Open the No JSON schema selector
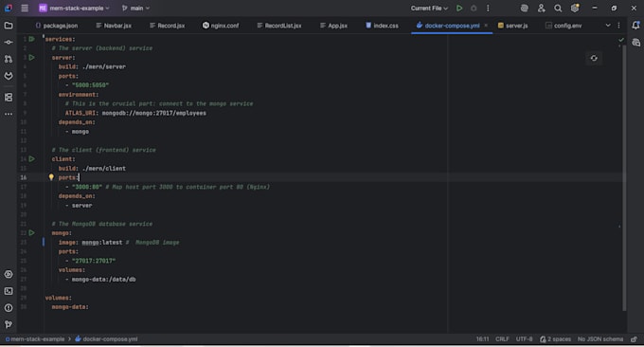The width and height of the screenshot is (644, 347). [600, 339]
